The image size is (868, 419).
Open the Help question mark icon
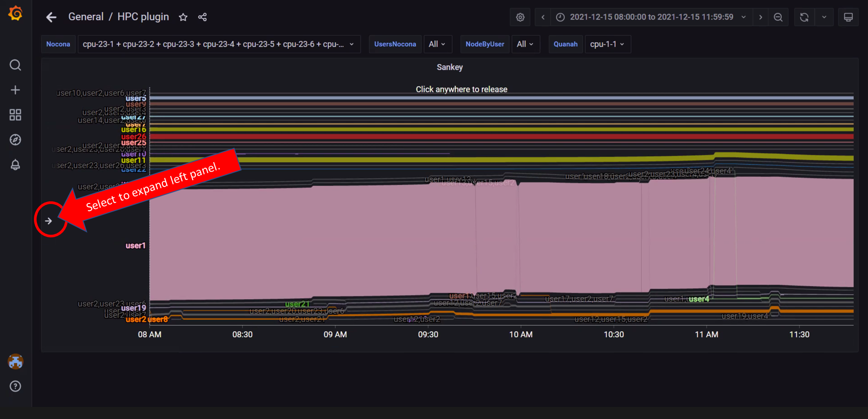point(15,386)
